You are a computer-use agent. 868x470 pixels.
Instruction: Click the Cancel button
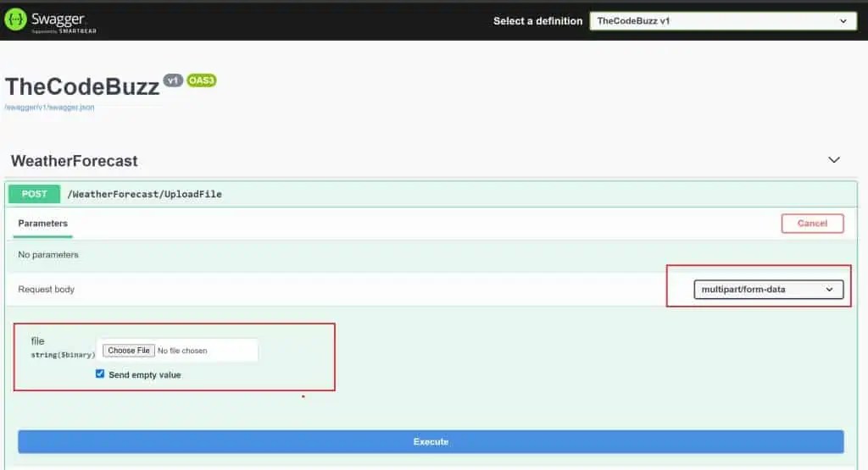pyautogui.click(x=812, y=224)
